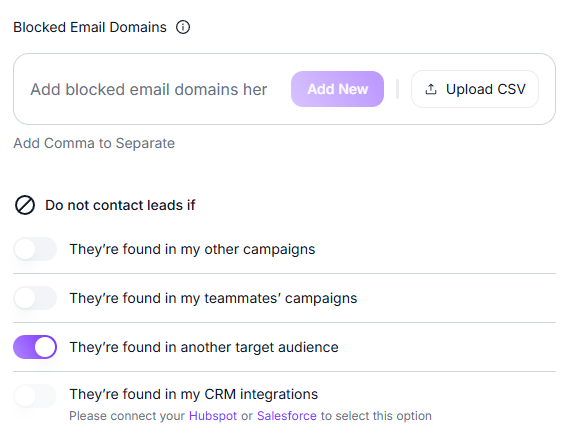
Task: Turn on the teammates' campaigns toggle
Action: (35, 298)
